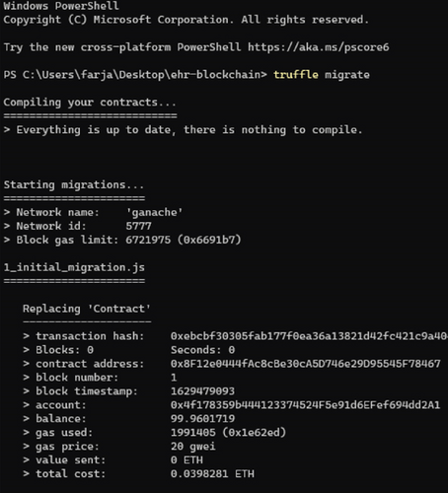This screenshot has height=493, width=448.
Task: Click the 'Starting migrations...' text
Action: [x=74, y=185]
